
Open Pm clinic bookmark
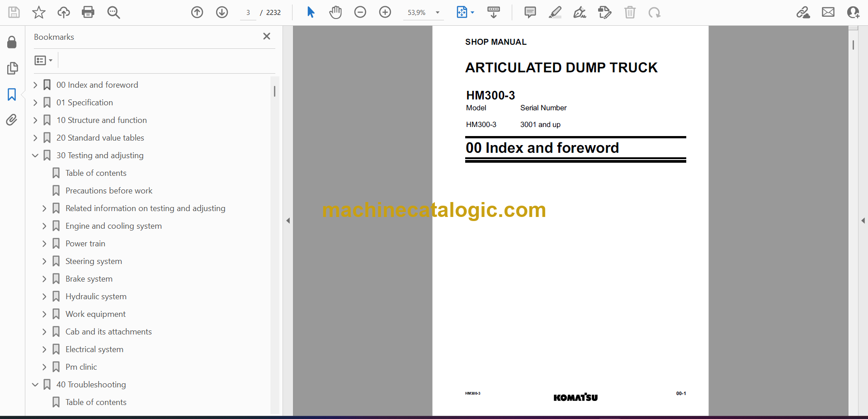81,367
